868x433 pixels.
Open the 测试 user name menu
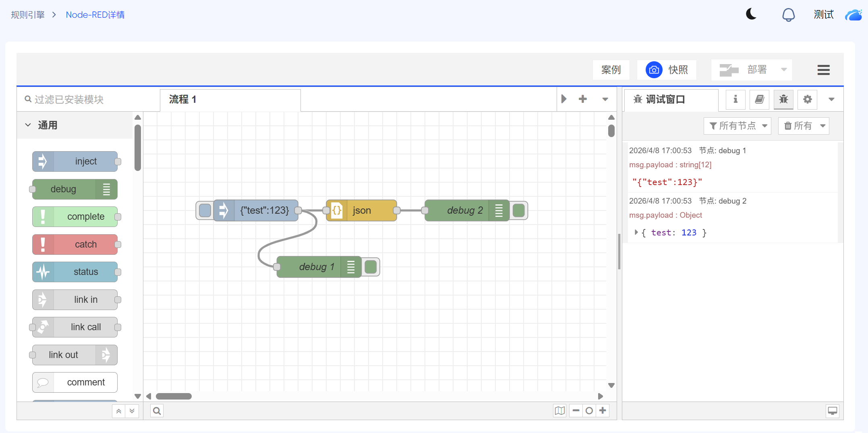coord(823,15)
